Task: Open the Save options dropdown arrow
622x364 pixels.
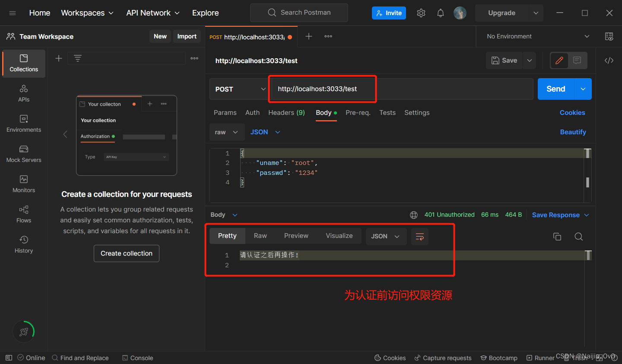Action: pyautogui.click(x=530, y=60)
